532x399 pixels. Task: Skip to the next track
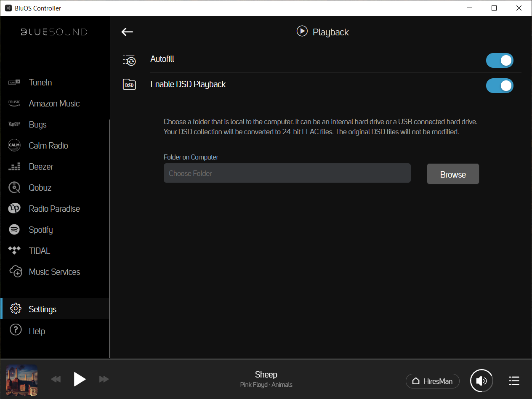(104, 380)
